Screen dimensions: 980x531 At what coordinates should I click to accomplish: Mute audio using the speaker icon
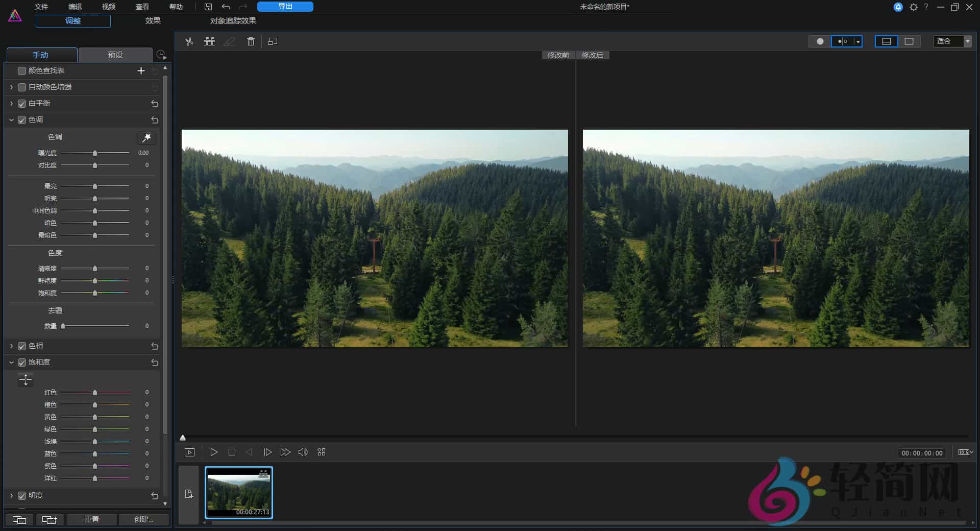(303, 452)
